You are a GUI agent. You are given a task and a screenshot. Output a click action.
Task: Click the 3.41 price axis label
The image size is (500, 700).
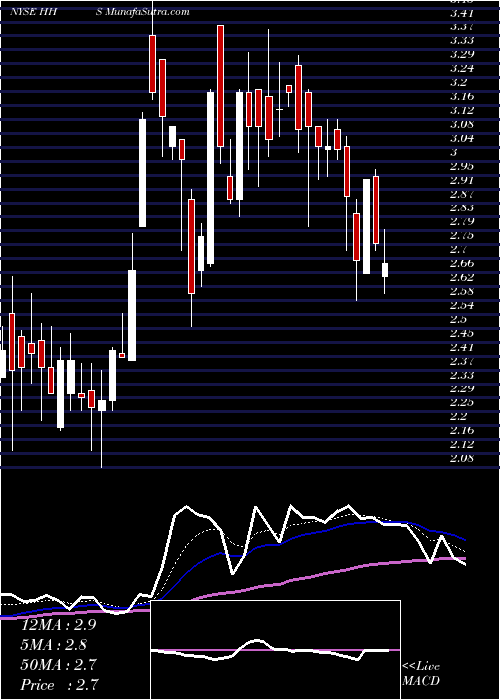pyautogui.click(x=461, y=13)
